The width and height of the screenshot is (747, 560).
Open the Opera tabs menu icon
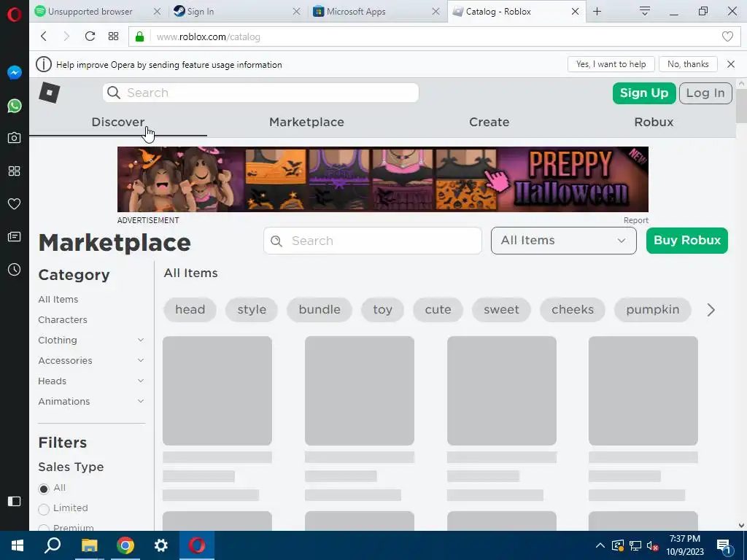click(645, 12)
